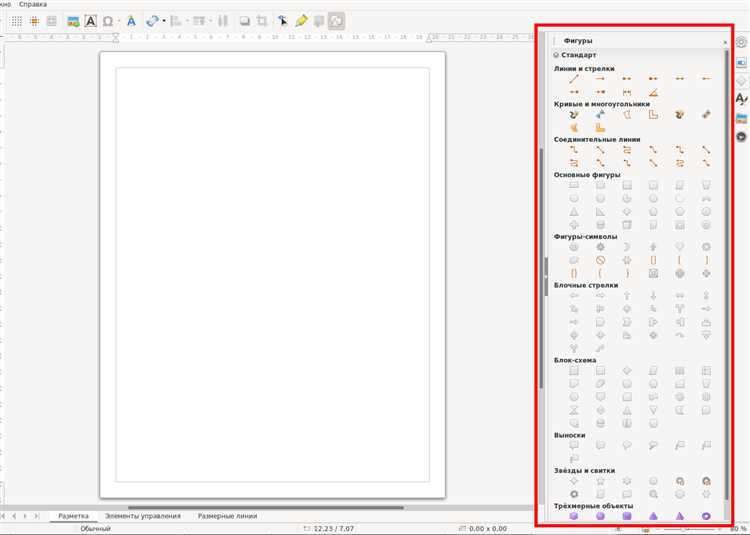The height and width of the screenshot is (535, 750).
Task: Open the Fontwork text icon
Action: (x=131, y=21)
